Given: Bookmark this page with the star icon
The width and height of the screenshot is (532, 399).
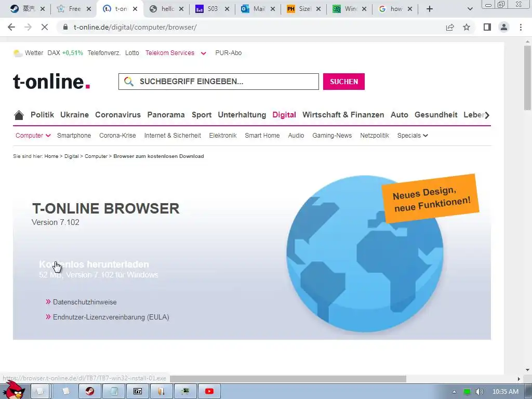Looking at the screenshot, I should [x=467, y=27].
